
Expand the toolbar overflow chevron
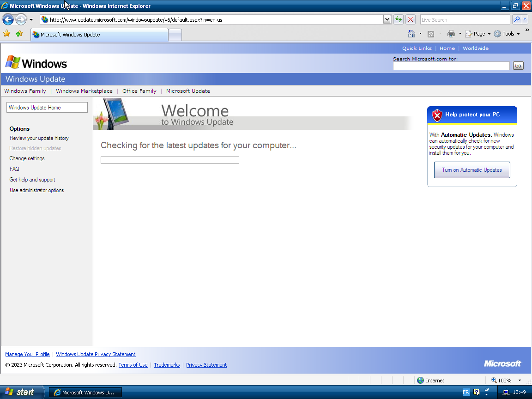[527, 30]
